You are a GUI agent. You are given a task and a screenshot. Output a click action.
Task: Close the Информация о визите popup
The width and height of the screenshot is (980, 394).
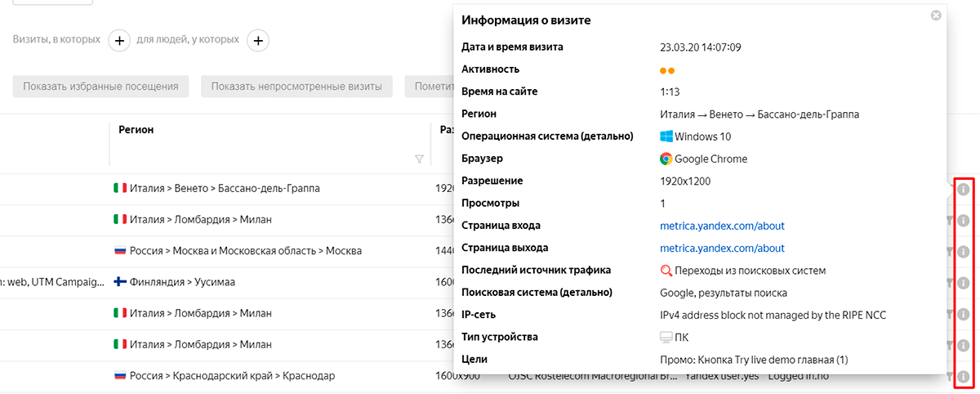coord(936,16)
